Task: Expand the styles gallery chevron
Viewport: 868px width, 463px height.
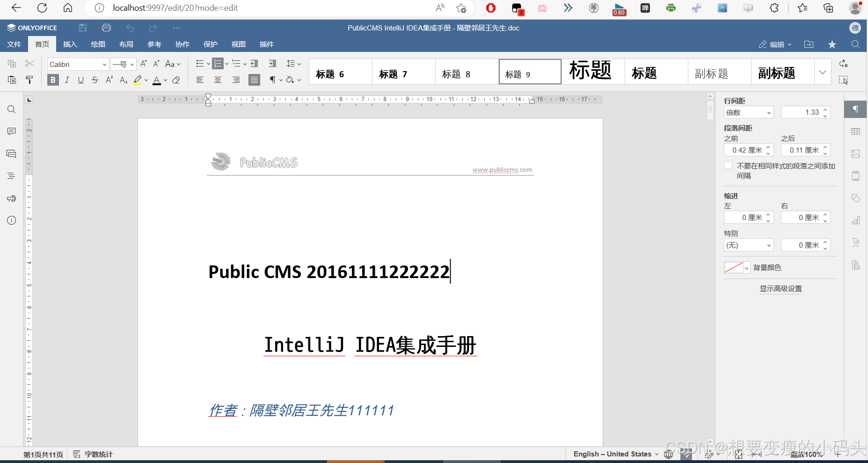Action: (823, 72)
